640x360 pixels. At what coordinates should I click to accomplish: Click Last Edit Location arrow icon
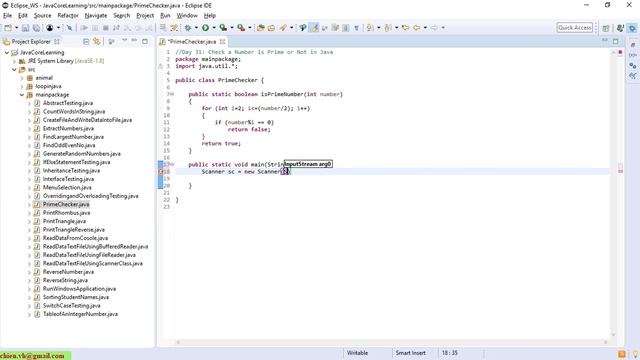coord(405,28)
